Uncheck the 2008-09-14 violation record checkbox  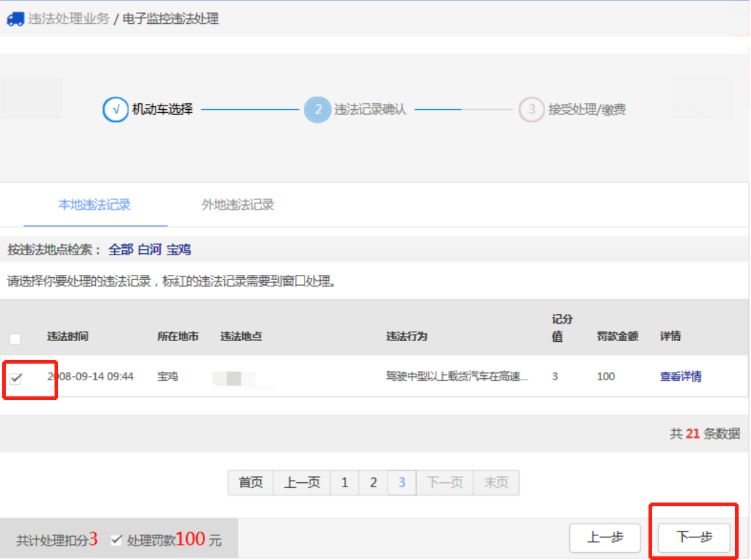click(16, 377)
